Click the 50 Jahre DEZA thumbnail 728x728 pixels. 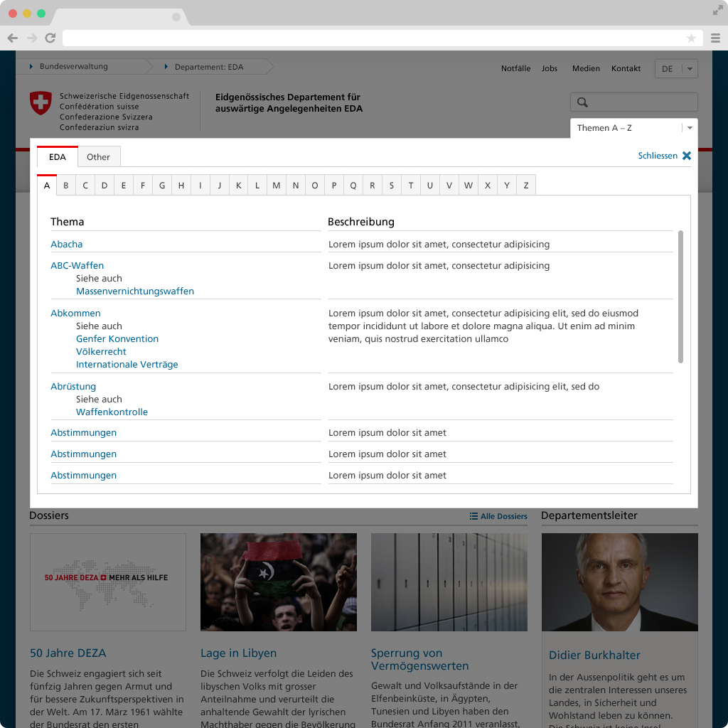108,582
